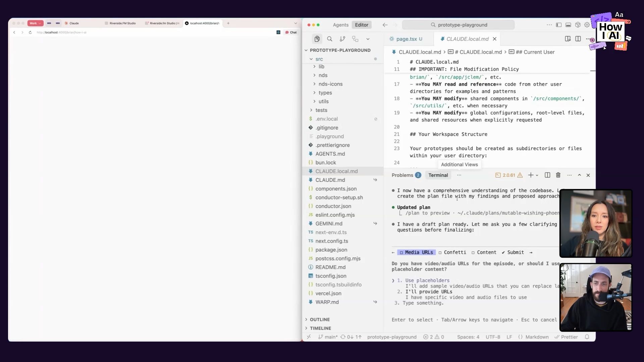Open the Explorer files icon in sidebar
Image resolution: width=644 pixels, height=362 pixels.
(x=317, y=39)
